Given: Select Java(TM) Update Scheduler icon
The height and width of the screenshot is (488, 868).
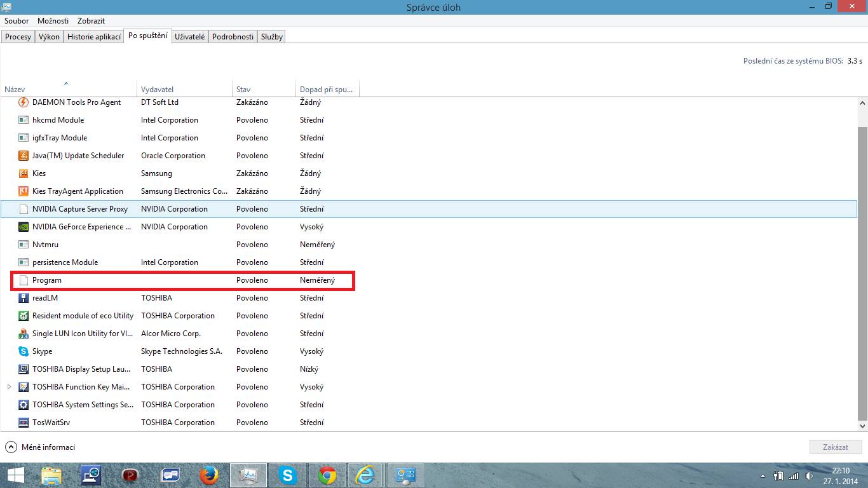Looking at the screenshot, I should (24, 156).
